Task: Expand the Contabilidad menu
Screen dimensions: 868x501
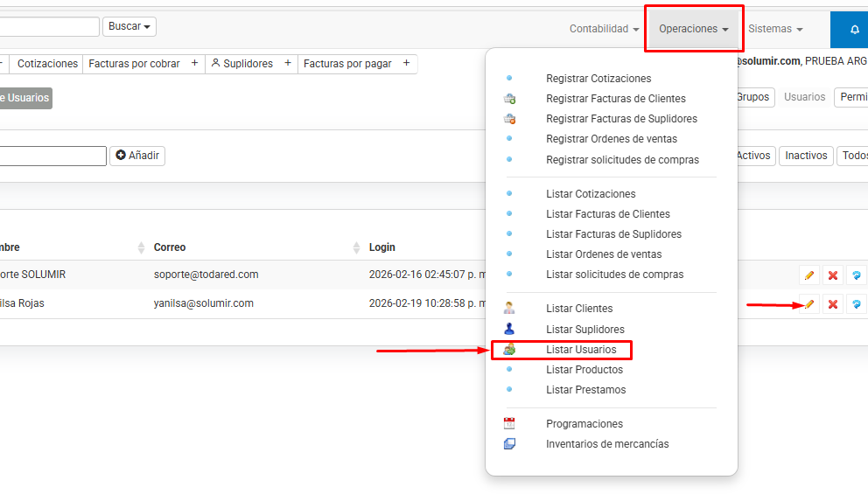Action: (x=604, y=29)
